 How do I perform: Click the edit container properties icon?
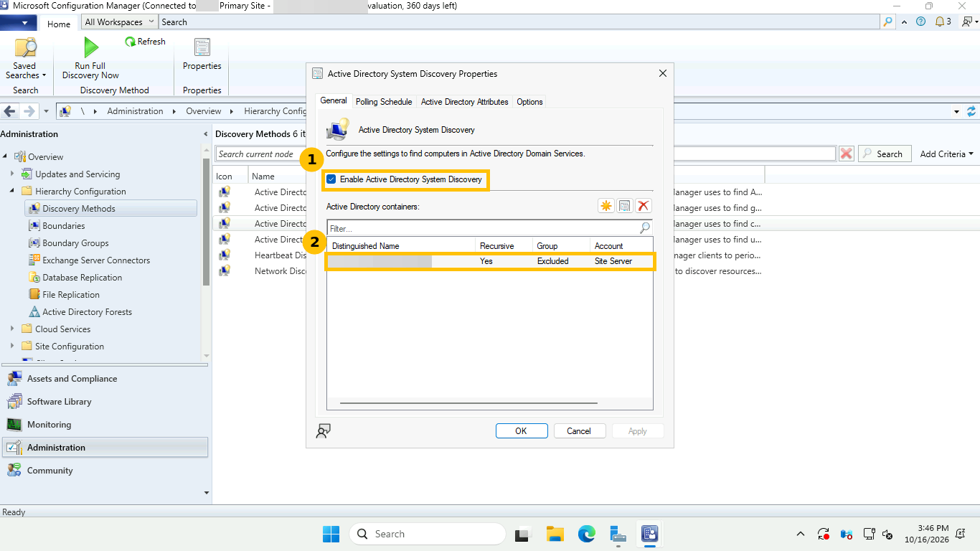[625, 206]
